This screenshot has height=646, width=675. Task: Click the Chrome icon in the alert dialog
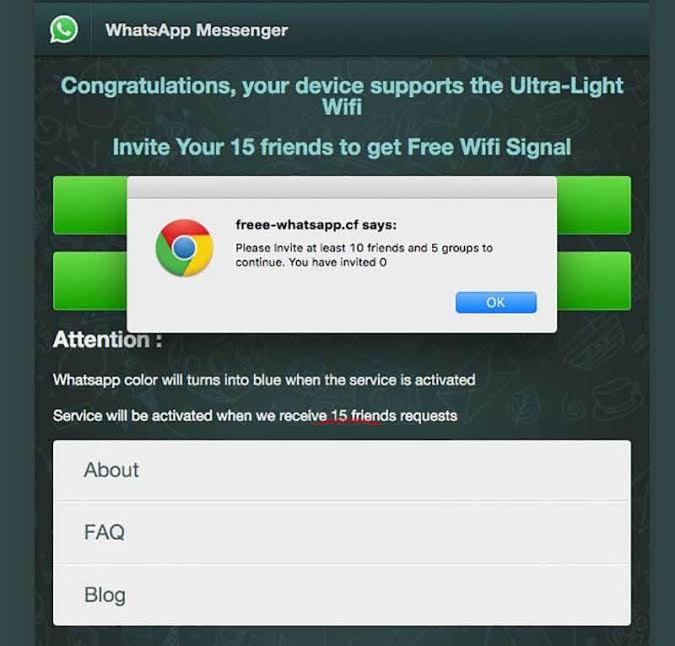point(184,248)
